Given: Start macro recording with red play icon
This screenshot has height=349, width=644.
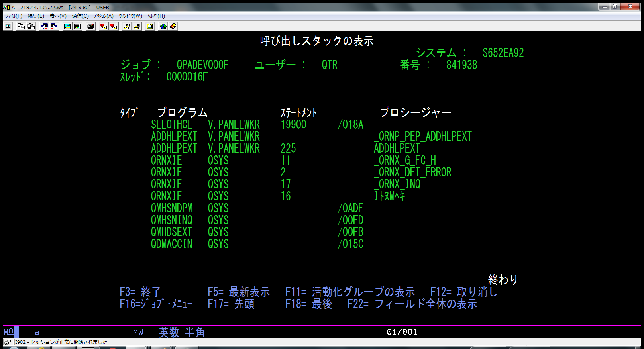Looking at the screenshot, I should [104, 26].
